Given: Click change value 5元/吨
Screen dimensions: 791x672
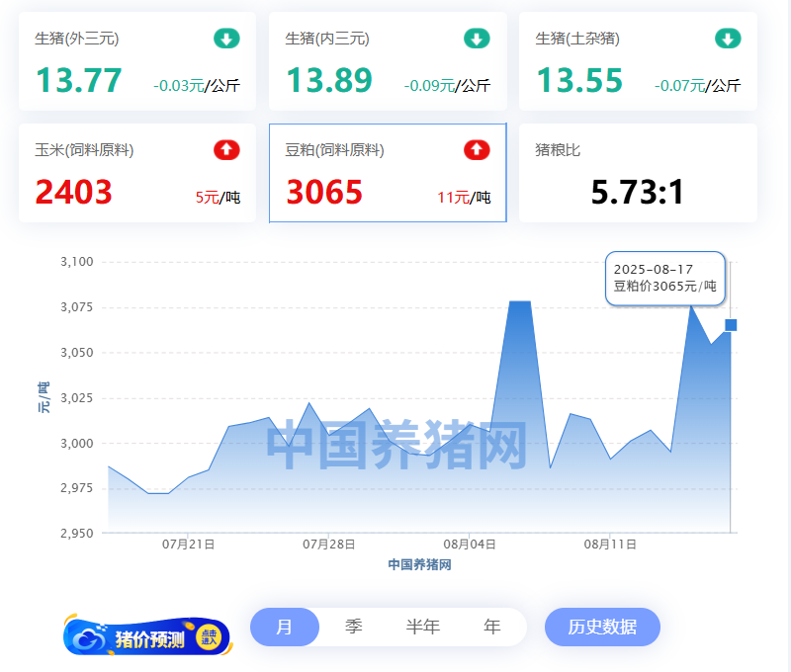Looking at the screenshot, I should tap(218, 197).
